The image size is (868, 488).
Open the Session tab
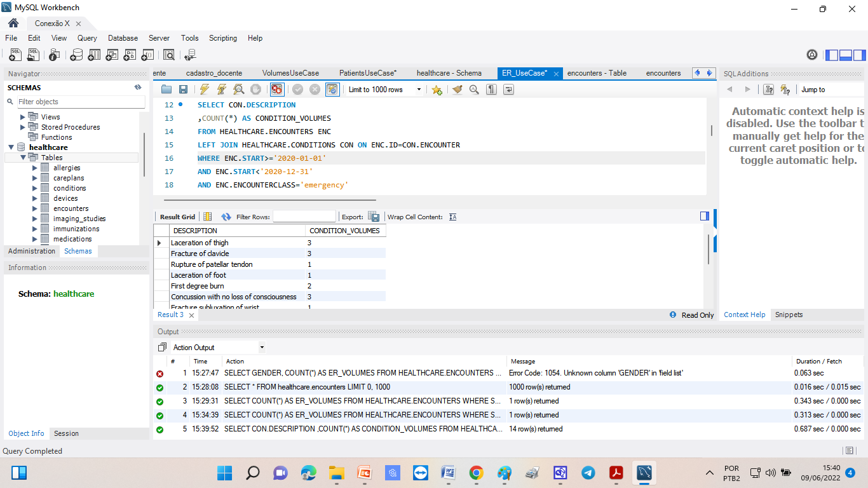[x=66, y=433]
